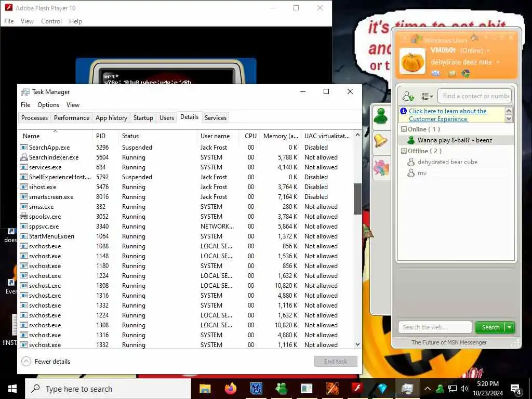Click the scroll up arrow in Task Manager list
This screenshot has height=399, width=532.
click(x=357, y=135)
